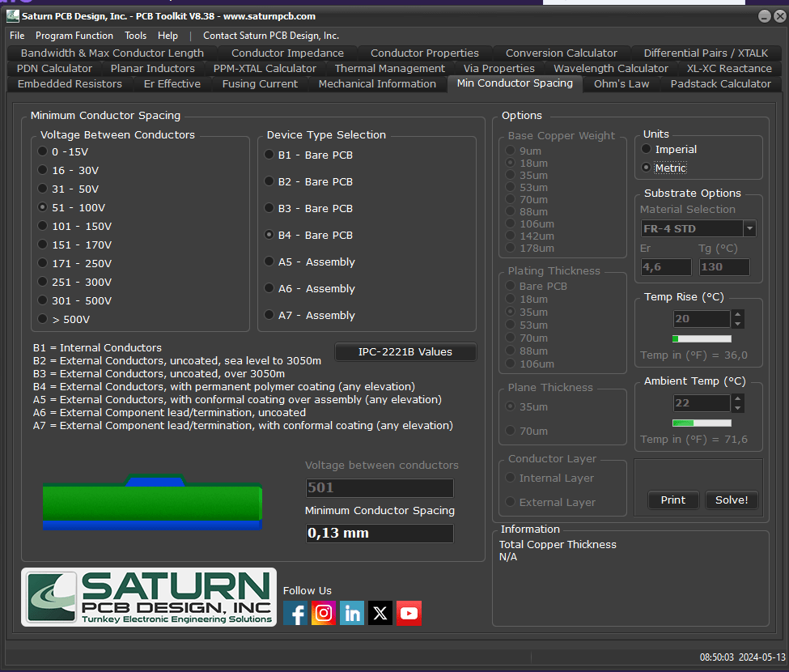The width and height of the screenshot is (789, 672).
Task: Select 31 - 50V voltage range
Action: [x=69, y=189]
